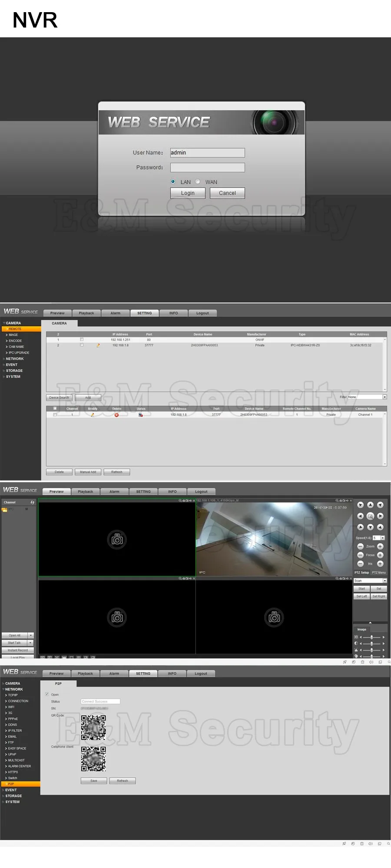Select EASY SPACE in the NETWORK sidebar
This screenshot has width=391, height=868.
point(17,748)
